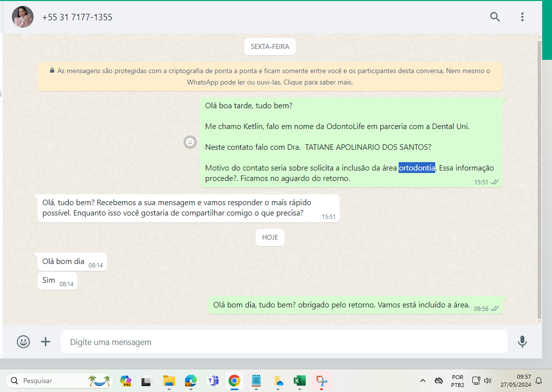Viewport: 552px width, 392px height.
Task: Open Snipping Tool from taskbar
Action: click(x=322, y=381)
